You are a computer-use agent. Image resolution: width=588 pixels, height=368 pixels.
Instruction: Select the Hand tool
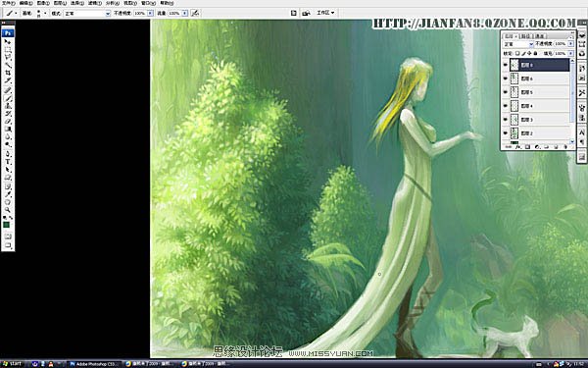click(8, 201)
